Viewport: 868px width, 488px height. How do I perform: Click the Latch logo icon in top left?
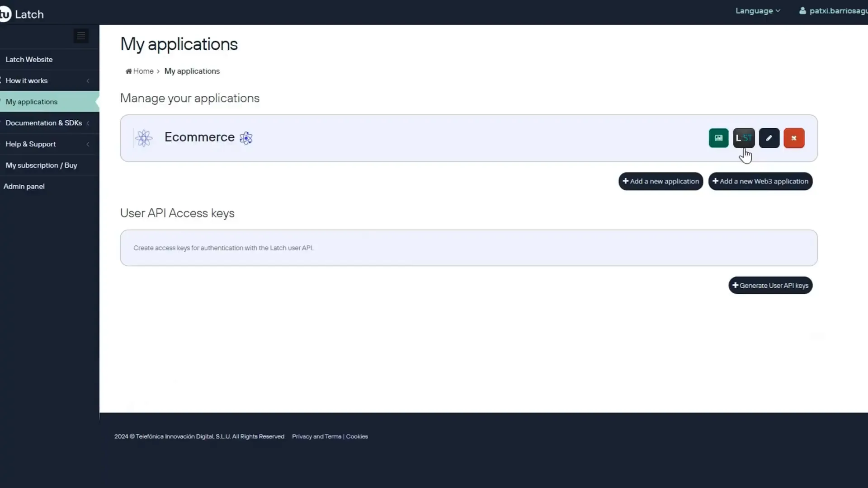(5, 13)
